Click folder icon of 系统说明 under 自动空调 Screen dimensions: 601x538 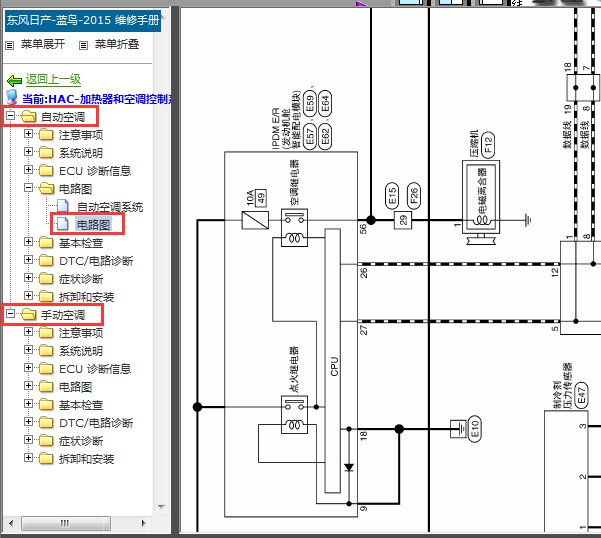point(46,153)
